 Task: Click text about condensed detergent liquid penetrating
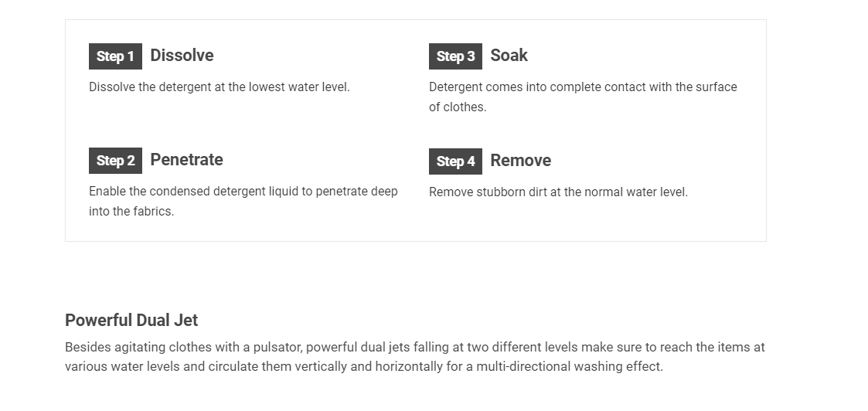243,192
